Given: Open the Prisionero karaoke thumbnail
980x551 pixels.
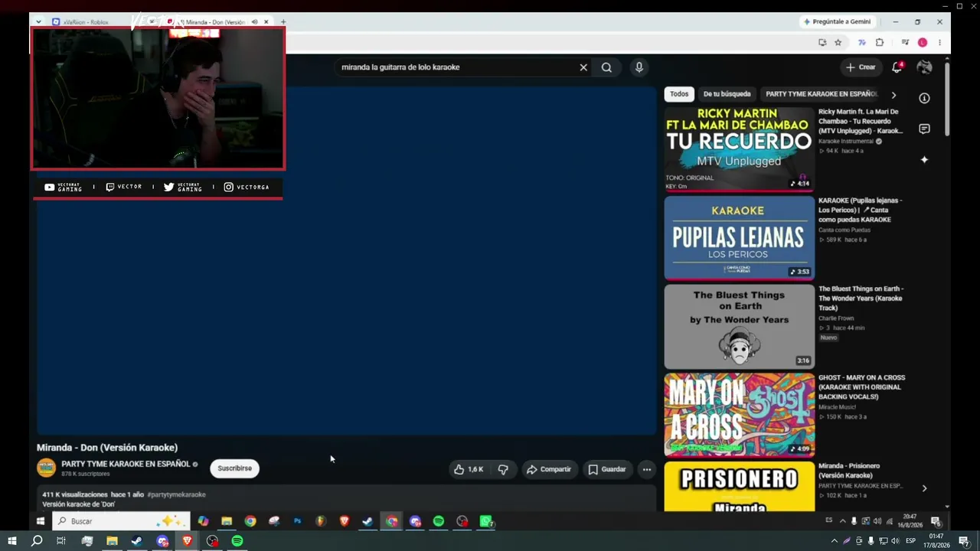Looking at the screenshot, I should click(739, 486).
